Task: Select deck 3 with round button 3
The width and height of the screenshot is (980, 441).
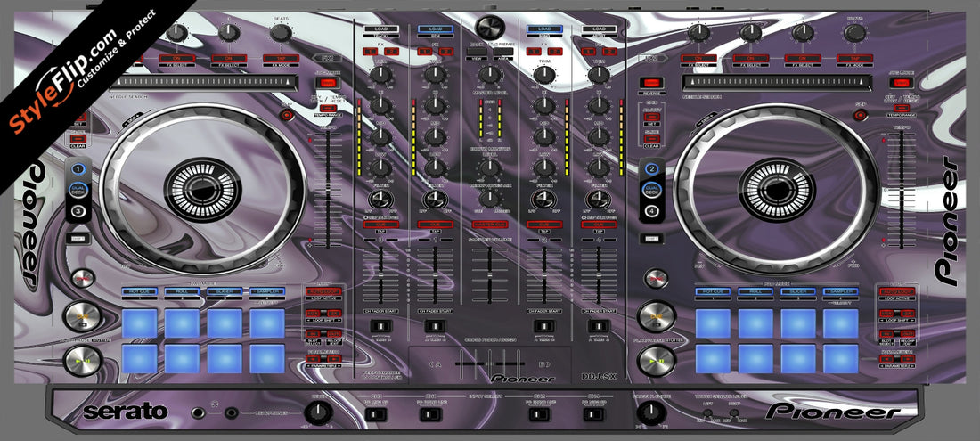Action: tap(78, 212)
